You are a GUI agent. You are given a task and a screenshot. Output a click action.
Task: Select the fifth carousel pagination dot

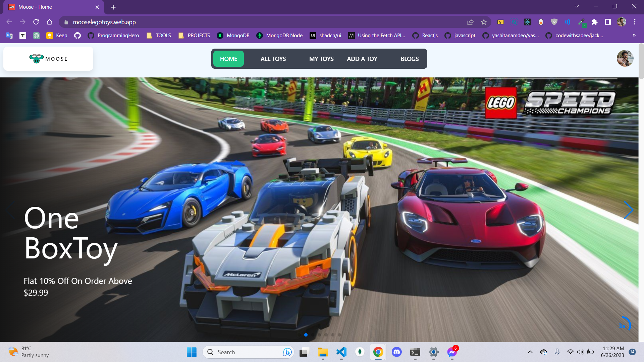click(x=326, y=335)
